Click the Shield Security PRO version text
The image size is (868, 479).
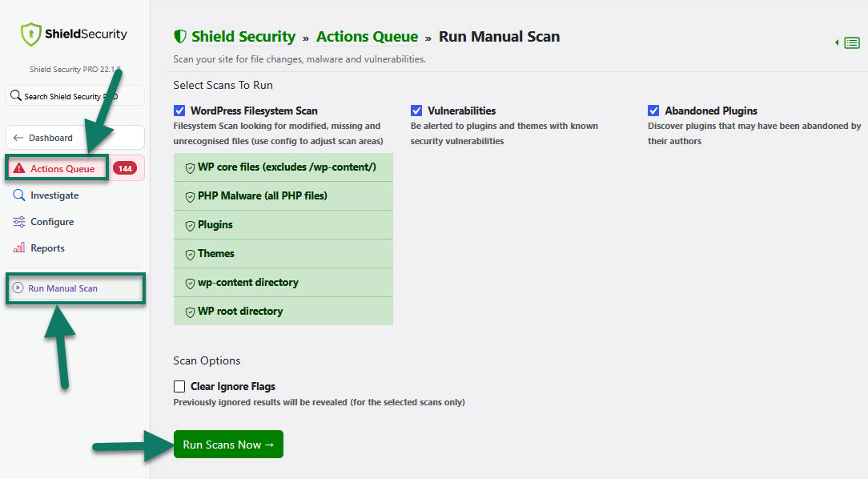(x=74, y=69)
